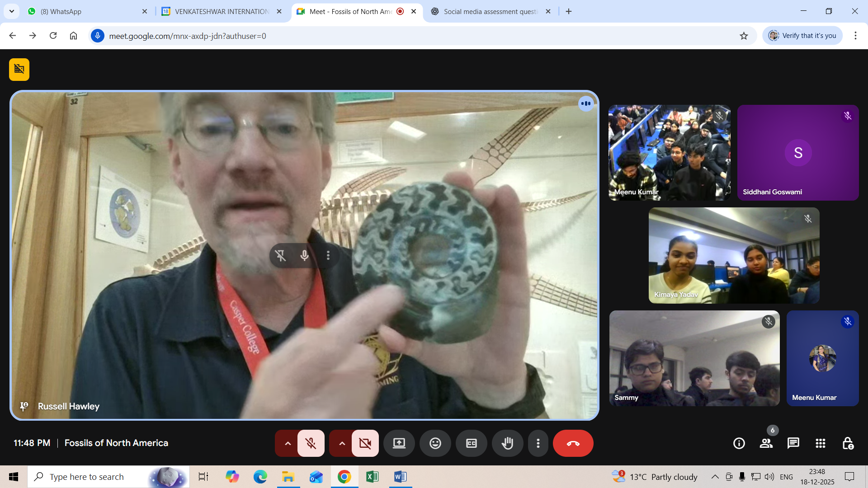Turn the camera on

(x=365, y=443)
